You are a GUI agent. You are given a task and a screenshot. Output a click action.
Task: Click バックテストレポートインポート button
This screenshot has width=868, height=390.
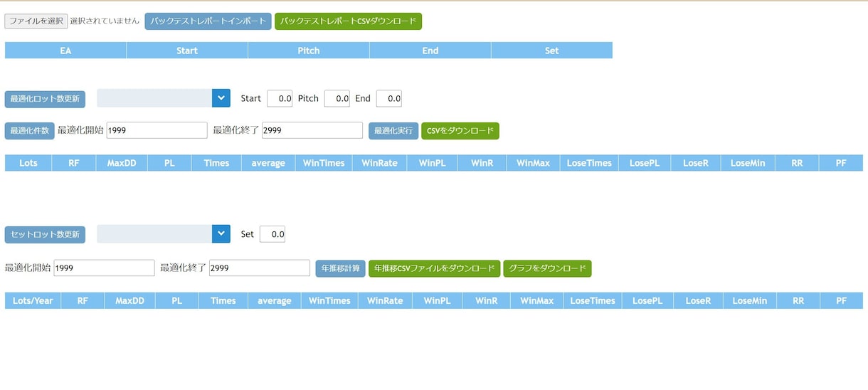click(x=208, y=21)
